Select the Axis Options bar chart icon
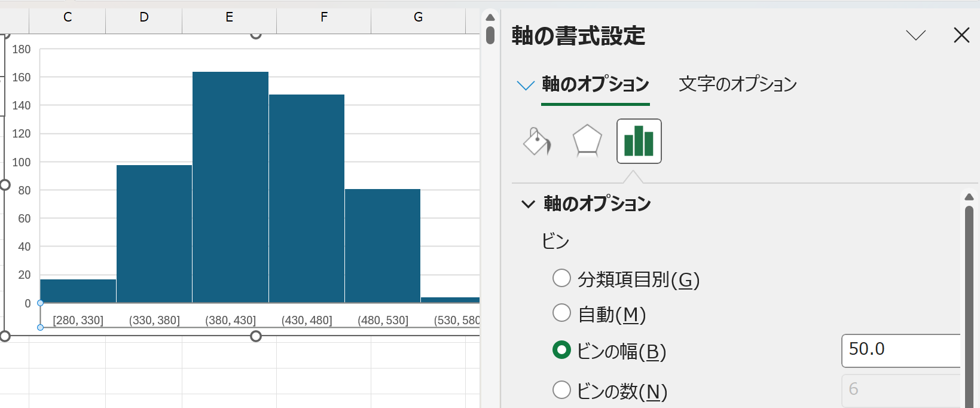980x408 pixels. (x=639, y=142)
